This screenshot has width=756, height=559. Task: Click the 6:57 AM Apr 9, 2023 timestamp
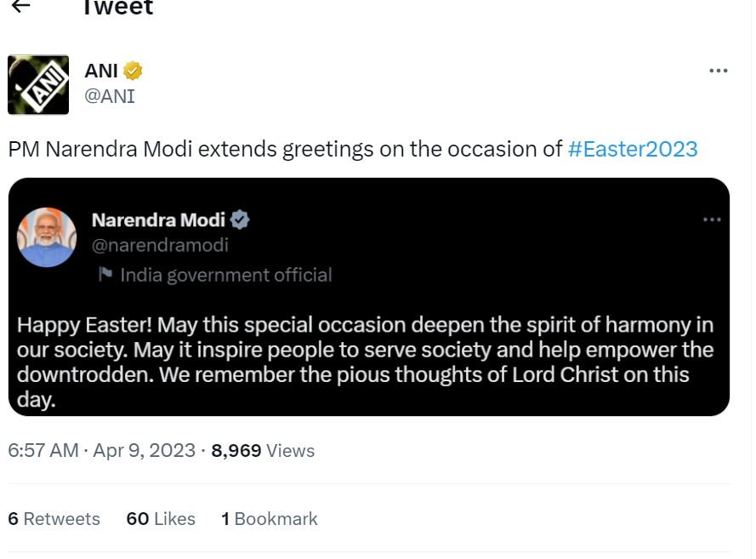coord(102,451)
